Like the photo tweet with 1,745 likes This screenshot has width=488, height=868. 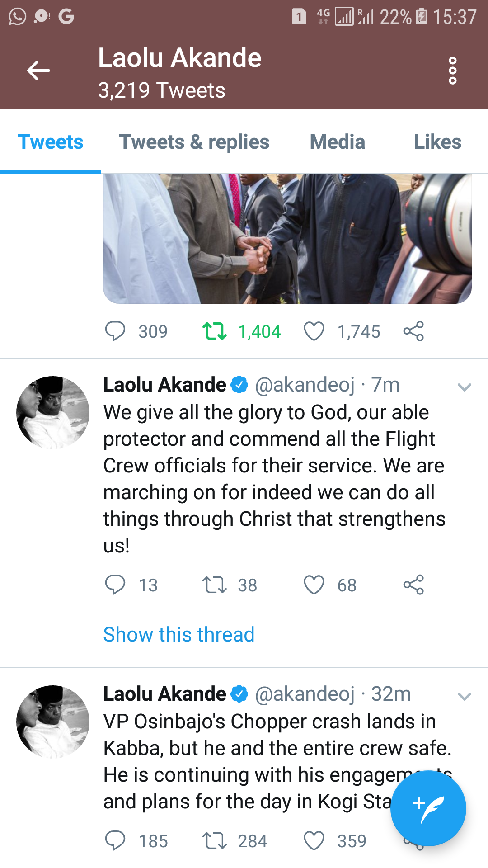tap(314, 331)
